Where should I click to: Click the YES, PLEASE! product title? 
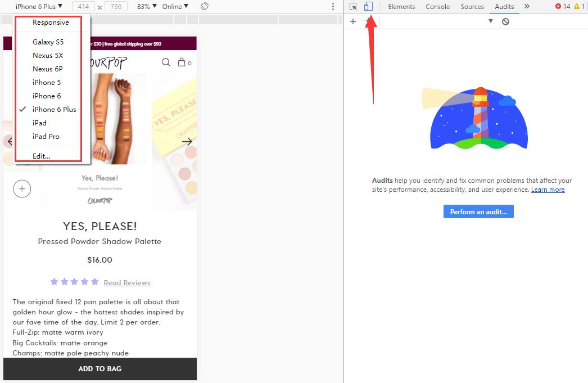pyautogui.click(x=99, y=226)
